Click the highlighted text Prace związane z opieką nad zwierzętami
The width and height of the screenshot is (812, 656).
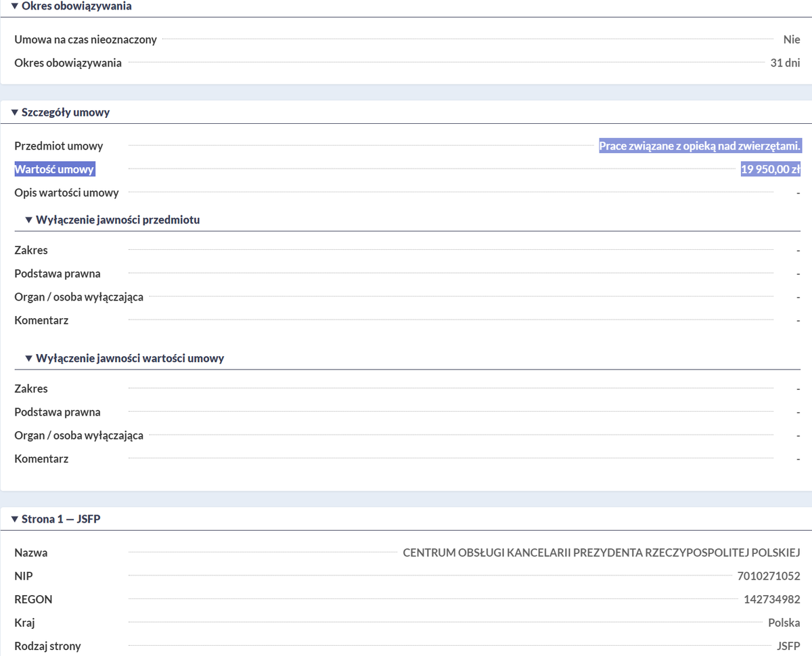pos(700,146)
